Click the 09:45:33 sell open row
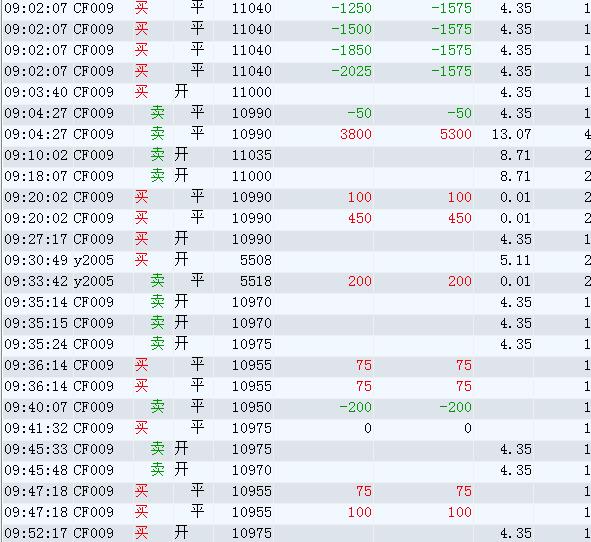This screenshot has width=591, height=542. (296, 449)
